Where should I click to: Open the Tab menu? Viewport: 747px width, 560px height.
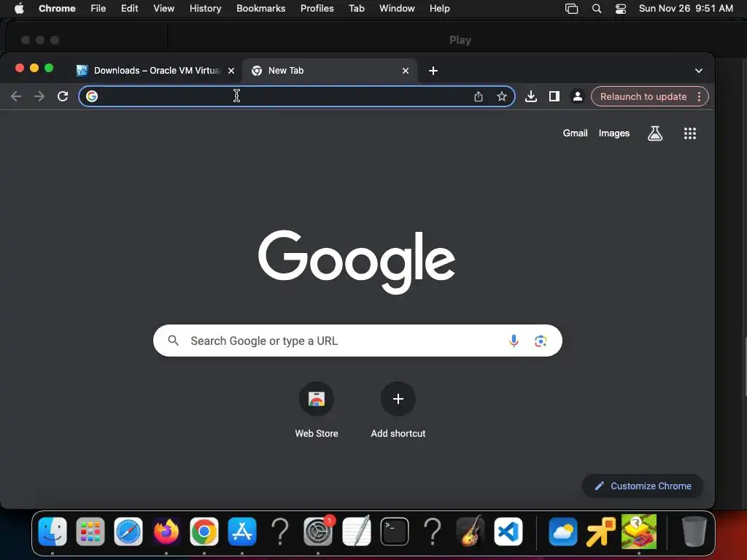[356, 9]
